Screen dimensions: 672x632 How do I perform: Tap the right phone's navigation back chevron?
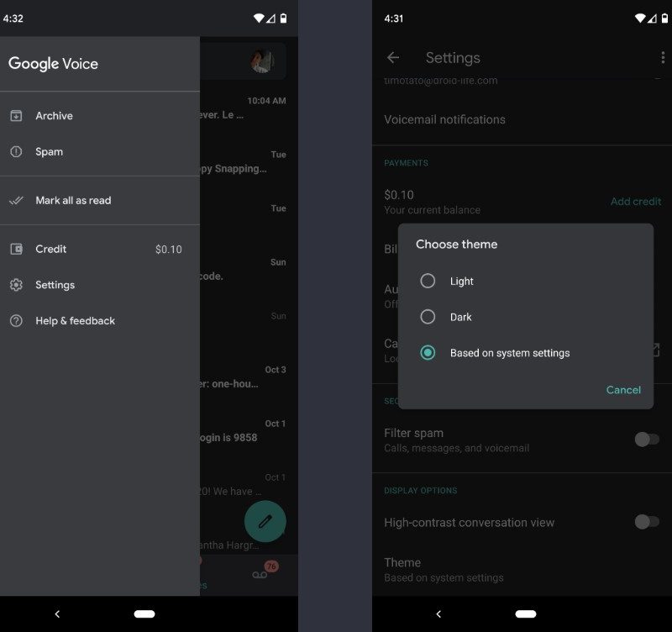click(438, 614)
